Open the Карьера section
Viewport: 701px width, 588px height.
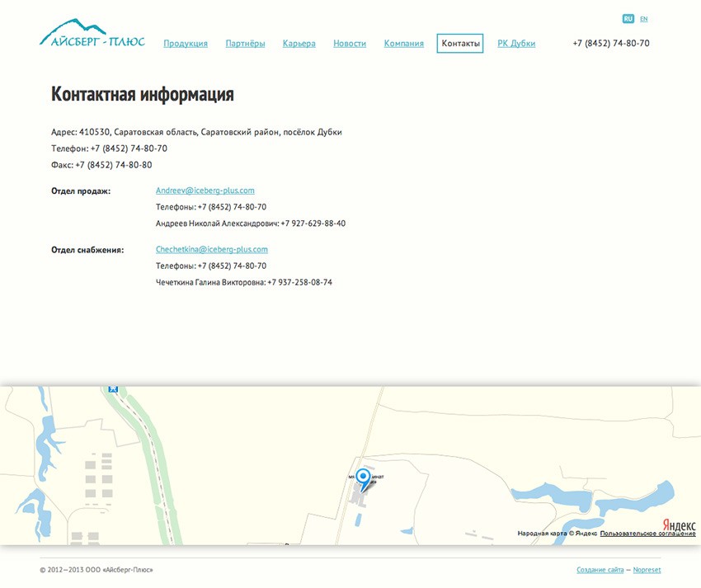click(299, 44)
